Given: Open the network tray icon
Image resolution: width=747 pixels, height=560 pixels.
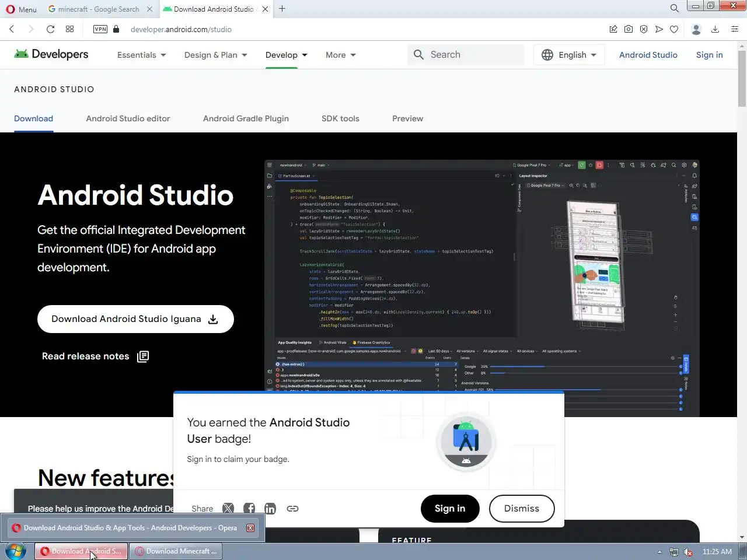Looking at the screenshot, I should [x=674, y=552].
